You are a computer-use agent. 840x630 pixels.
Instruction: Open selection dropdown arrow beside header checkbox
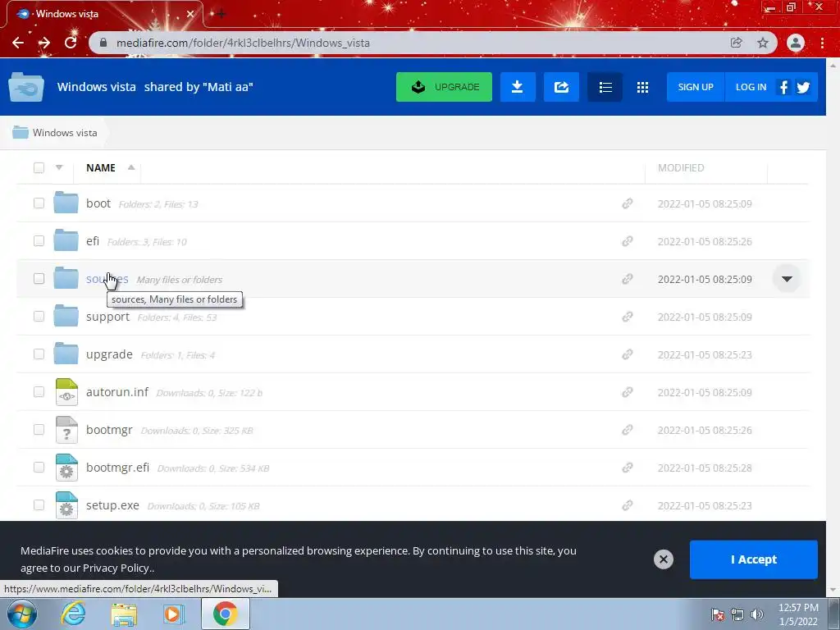click(59, 167)
